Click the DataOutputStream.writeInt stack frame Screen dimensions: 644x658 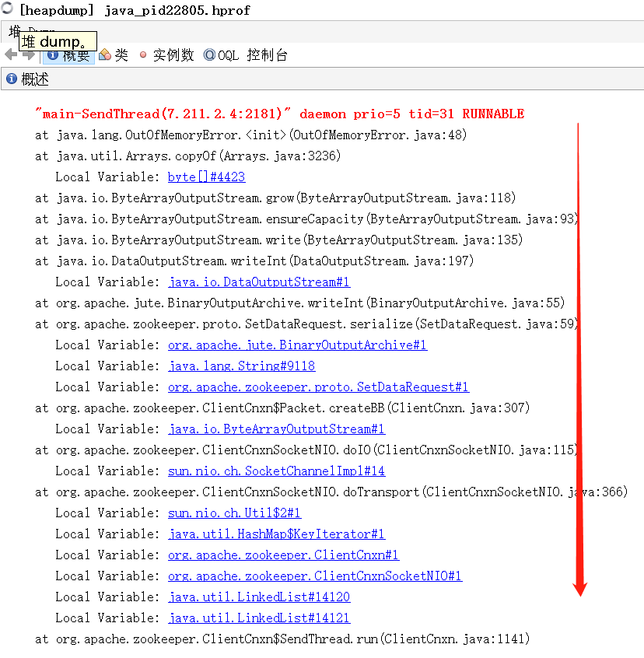point(254,261)
